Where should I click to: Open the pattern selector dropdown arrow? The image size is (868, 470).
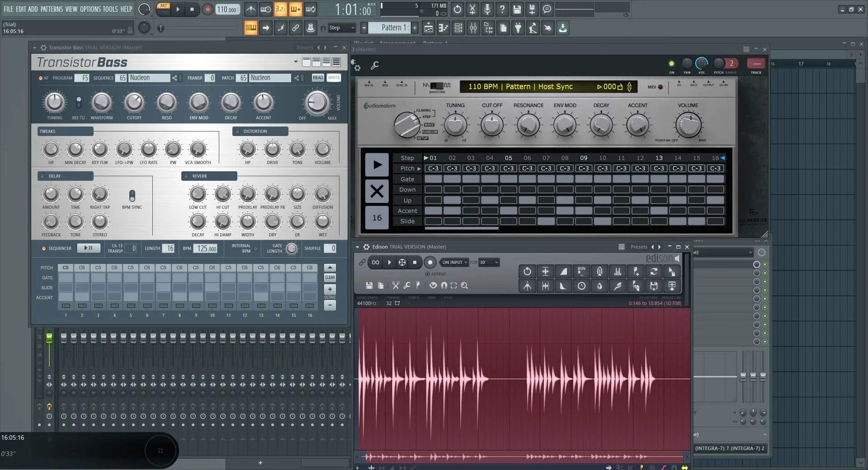click(363, 28)
